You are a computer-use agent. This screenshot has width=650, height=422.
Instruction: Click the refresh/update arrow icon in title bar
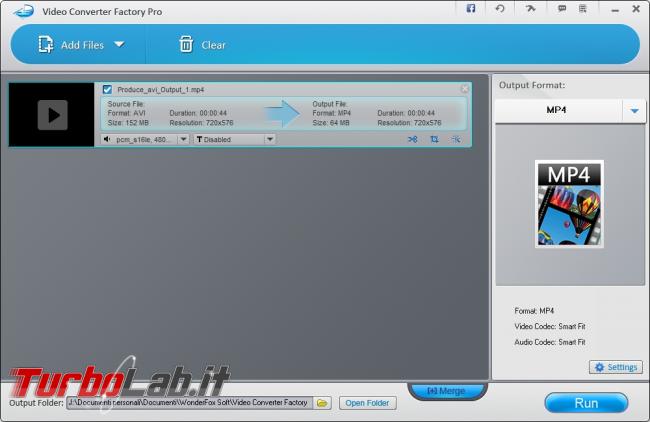coord(500,8)
